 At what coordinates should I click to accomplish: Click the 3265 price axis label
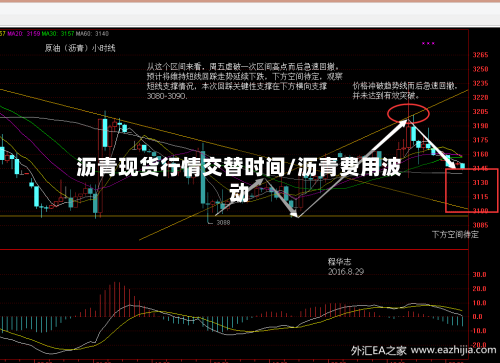(480, 55)
